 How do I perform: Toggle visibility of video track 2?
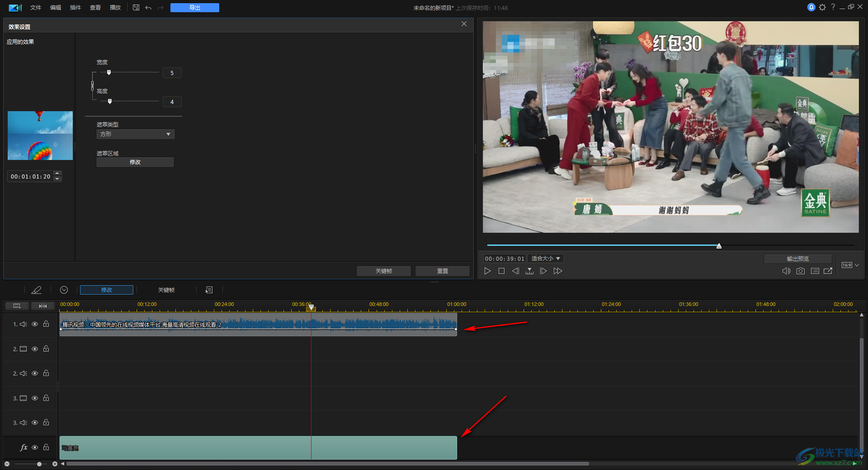(35, 349)
